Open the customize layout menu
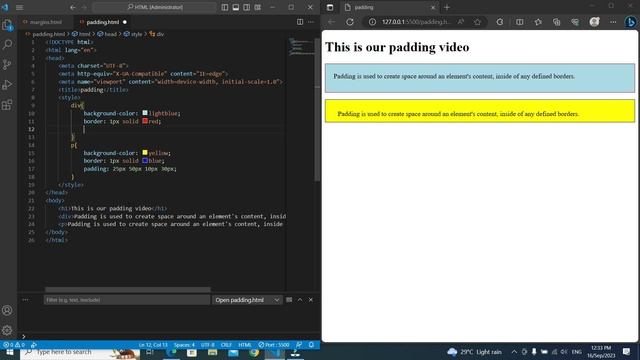This screenshot has height=360, width=640. pyautogui.click(x=258, y=7)
